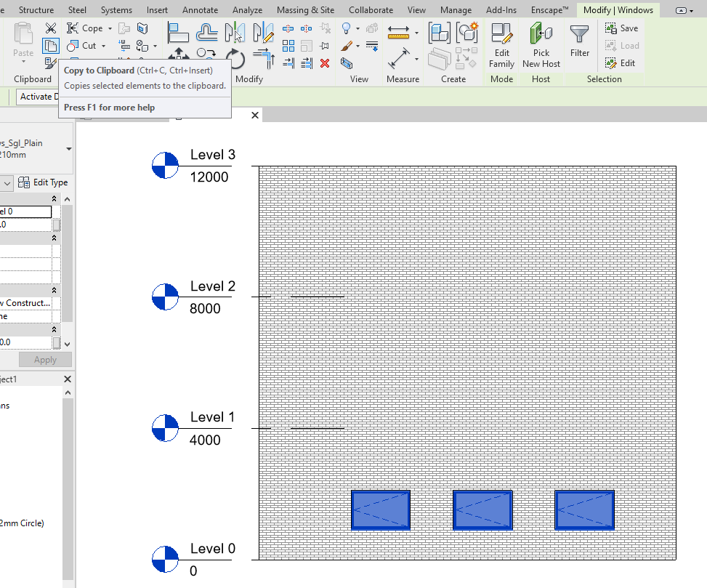This screenshot has height=588, width=707.
Task: Click Edit selection
Action: pos(621,63)
